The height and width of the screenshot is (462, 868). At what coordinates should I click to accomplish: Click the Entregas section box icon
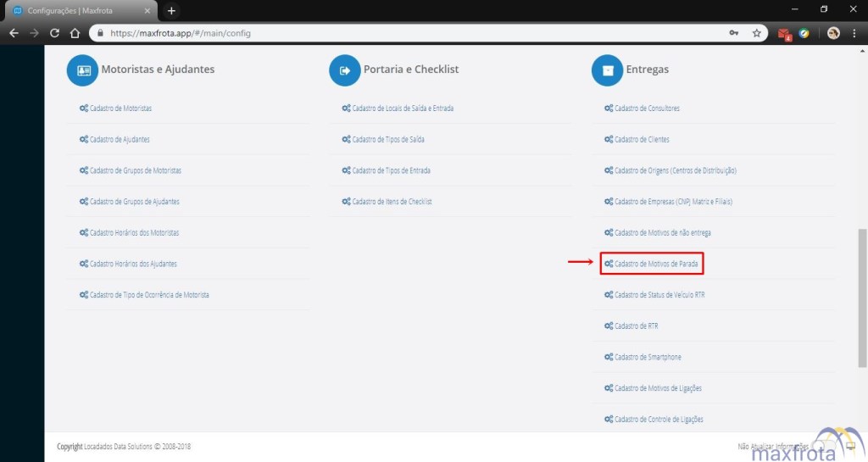point(607,70)
